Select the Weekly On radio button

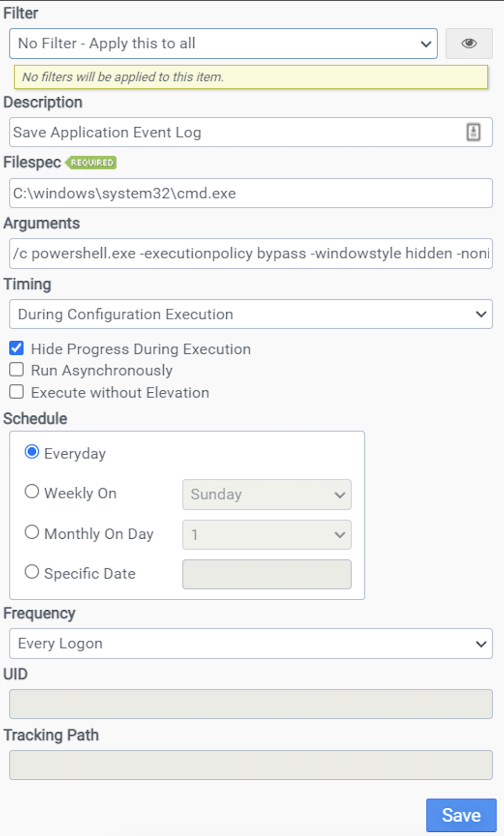(x=32, y=492)
